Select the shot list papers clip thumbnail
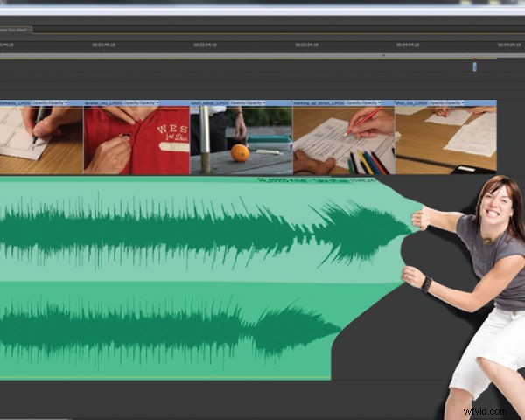Viewport: 525px width, 420px height. click(x=446, y=140)
